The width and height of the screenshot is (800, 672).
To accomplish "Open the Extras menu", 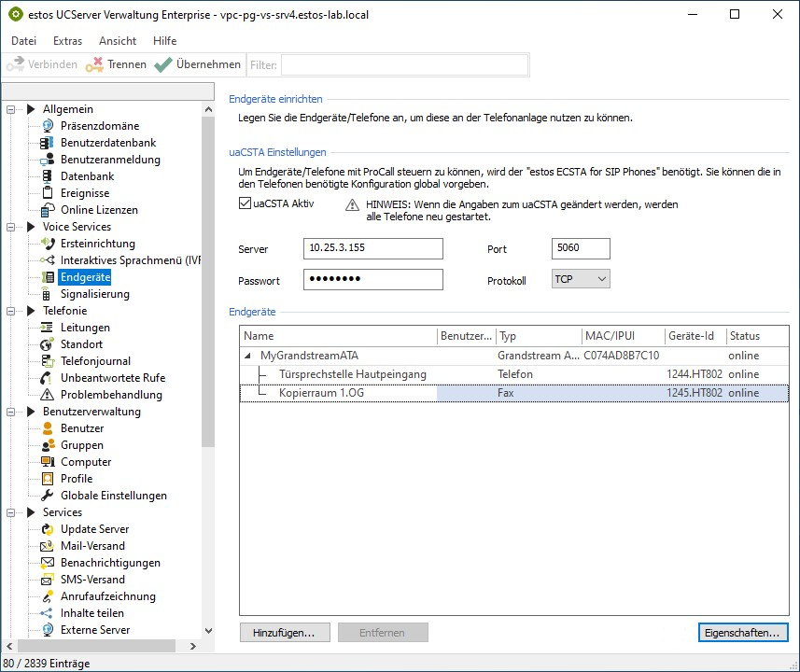I will [x=67, y=41].
